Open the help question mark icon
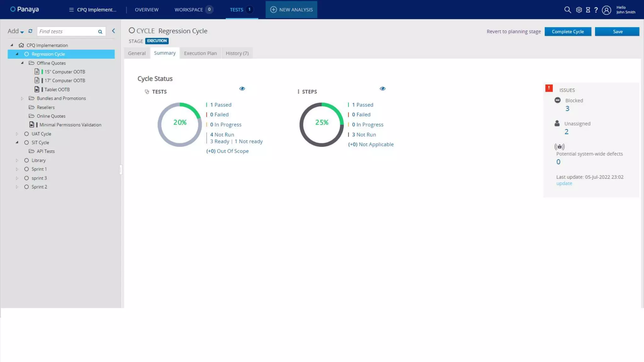 pyautogui.click(x=596, y=10)
